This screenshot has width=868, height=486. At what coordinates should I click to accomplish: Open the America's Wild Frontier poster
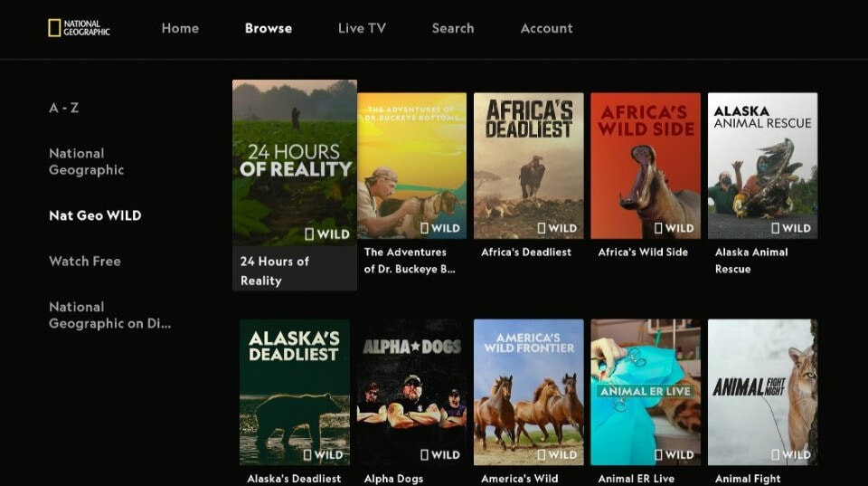(529, 393)
